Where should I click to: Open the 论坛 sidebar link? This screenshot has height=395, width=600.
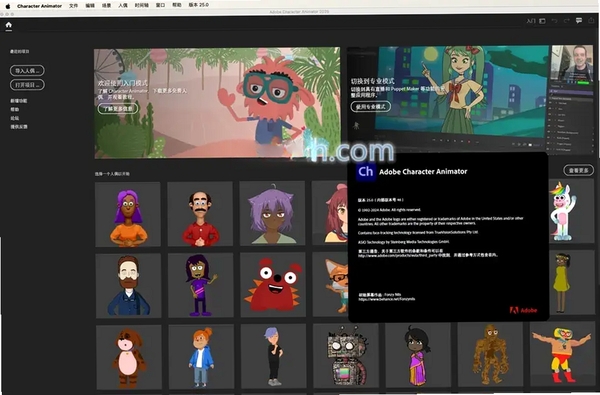tap(15, 118)
